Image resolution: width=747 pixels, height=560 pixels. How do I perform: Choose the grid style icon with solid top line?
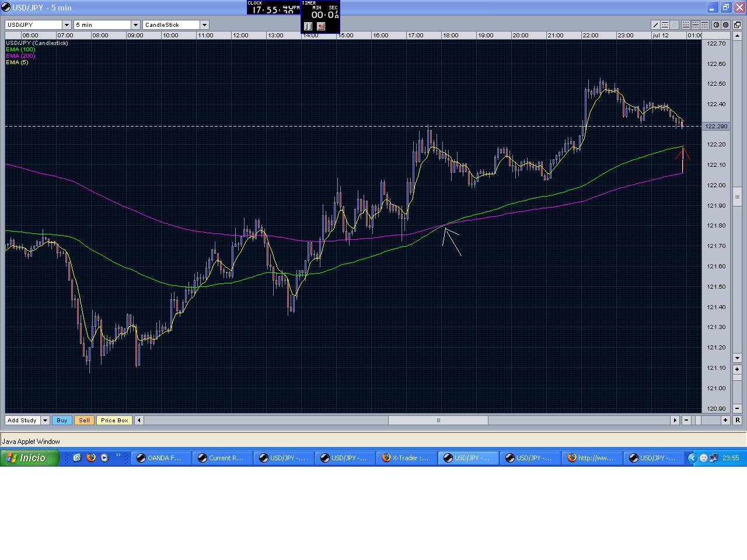pyautogui.click(x=705, y=25)
